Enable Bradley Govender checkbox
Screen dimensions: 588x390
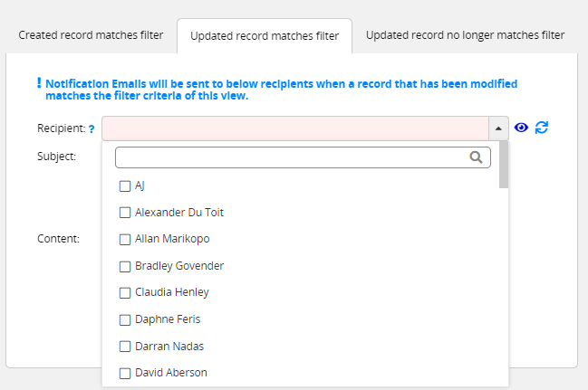pos(124,266)
